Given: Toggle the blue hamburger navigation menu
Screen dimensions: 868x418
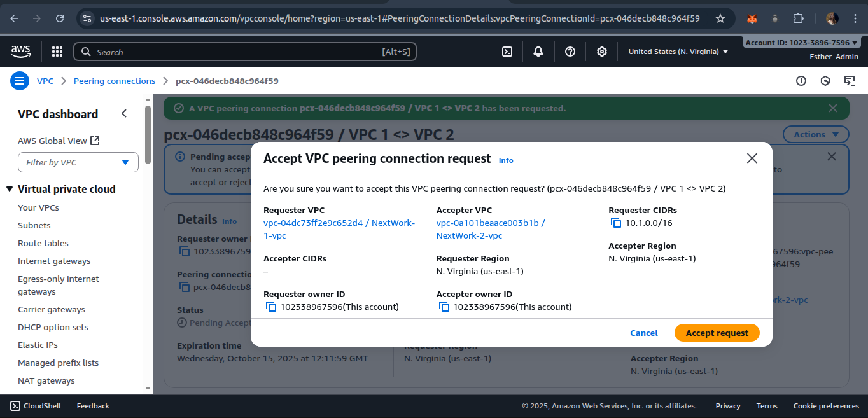Looking at the screenshot, I should pos(20,81).
